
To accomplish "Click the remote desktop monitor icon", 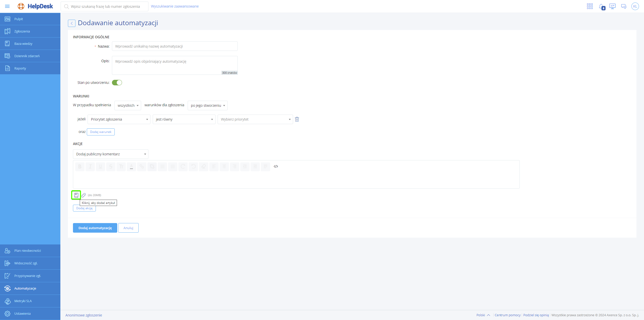I will click(x=612, y=6).
